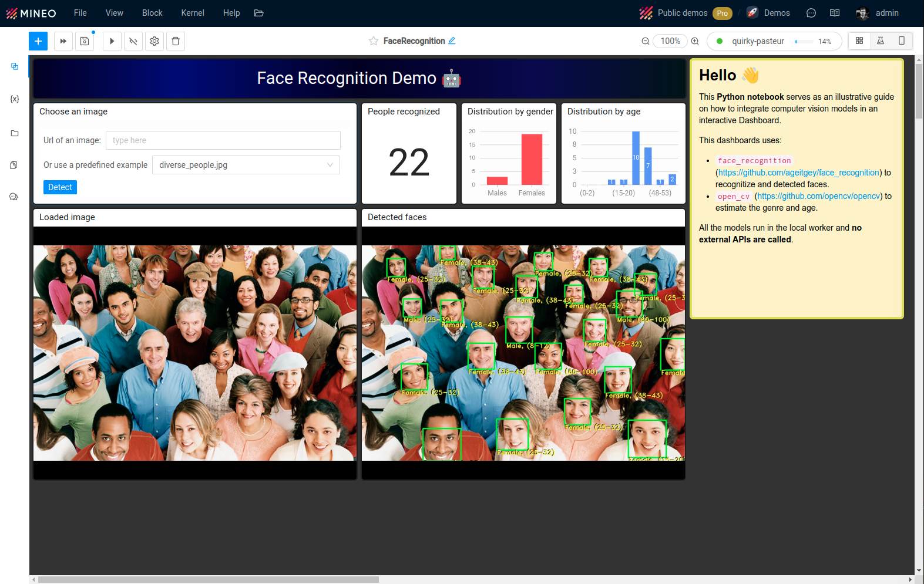
Task: Open the gear settings in the toolbar
Action: pos(154,41)
